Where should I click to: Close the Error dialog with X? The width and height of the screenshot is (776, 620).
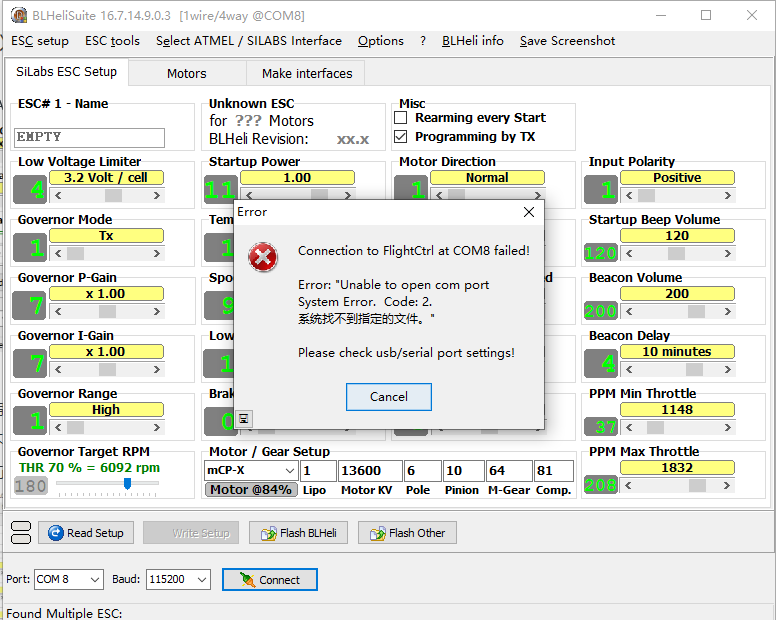tap(529, 212)
